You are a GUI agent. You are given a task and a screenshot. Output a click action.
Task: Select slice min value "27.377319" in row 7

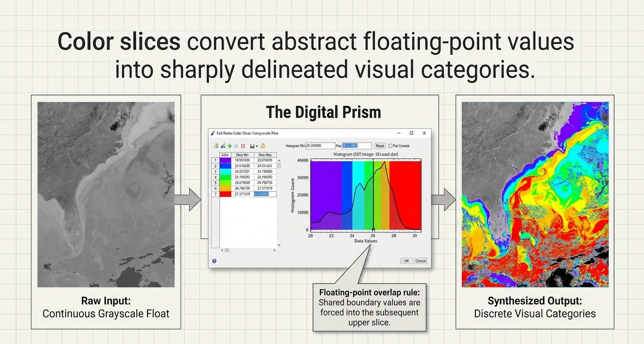tap(242, 194)
